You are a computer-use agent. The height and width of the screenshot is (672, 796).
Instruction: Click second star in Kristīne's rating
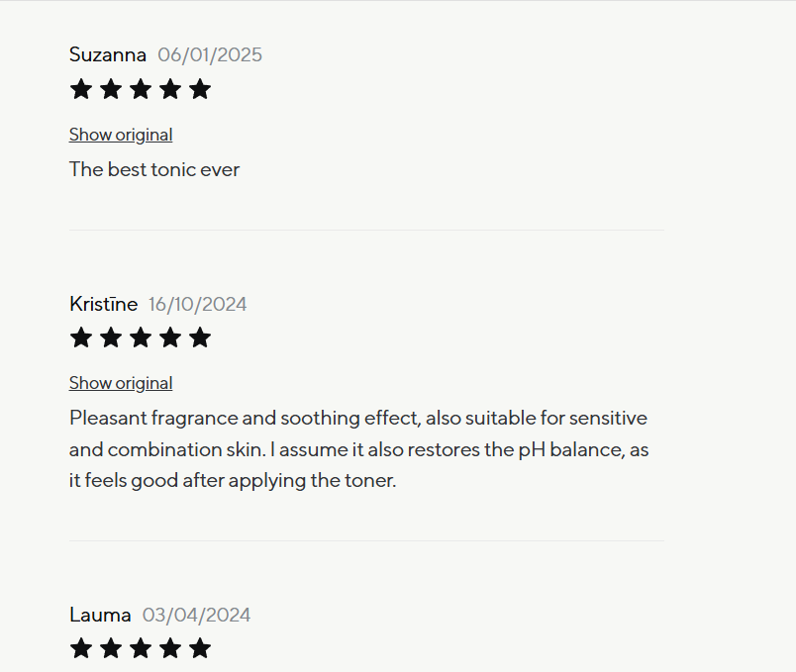pyautogui.click(x=111, y=338)
